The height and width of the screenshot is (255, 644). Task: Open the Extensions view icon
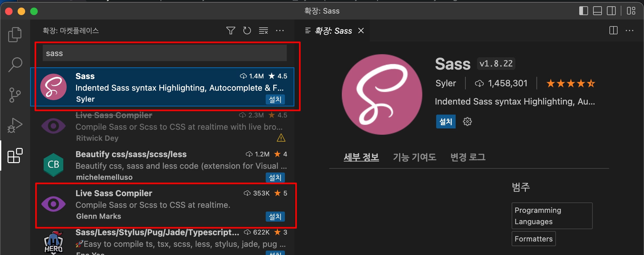point(15,156)
